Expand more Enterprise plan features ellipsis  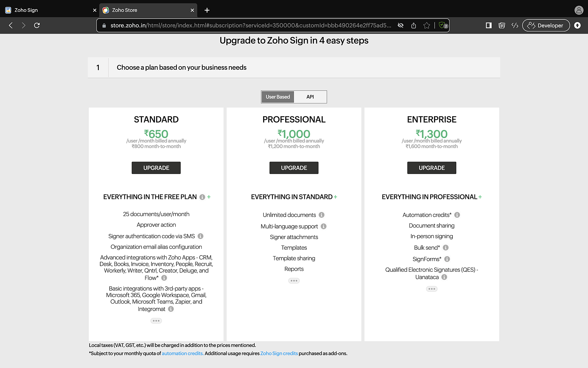pyautogui.click(x=432, y=289)
